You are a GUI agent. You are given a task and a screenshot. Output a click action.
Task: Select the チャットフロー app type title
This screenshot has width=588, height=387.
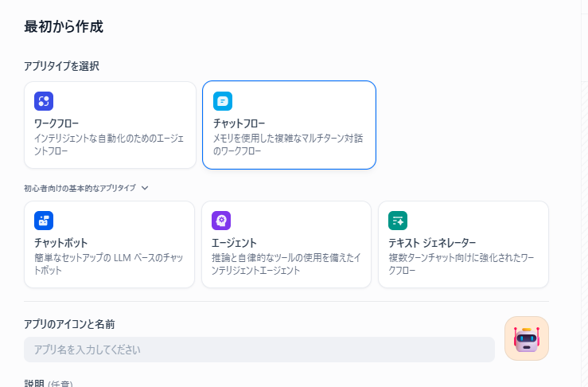239,123
